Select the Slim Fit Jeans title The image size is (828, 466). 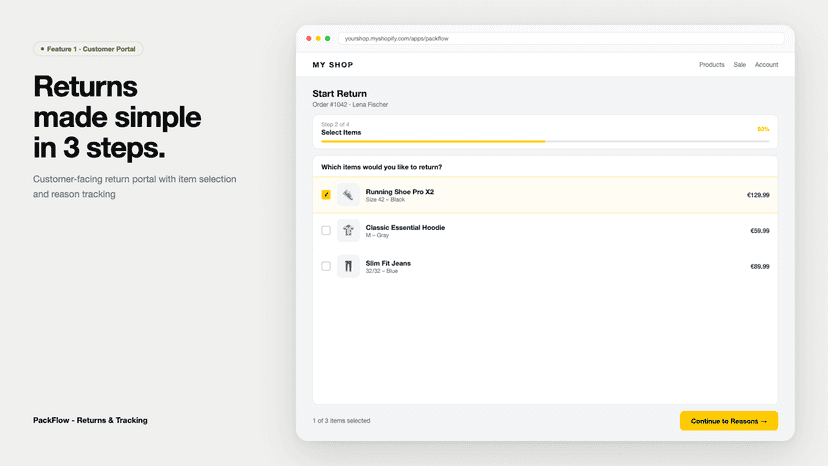(x=388, y=263)
